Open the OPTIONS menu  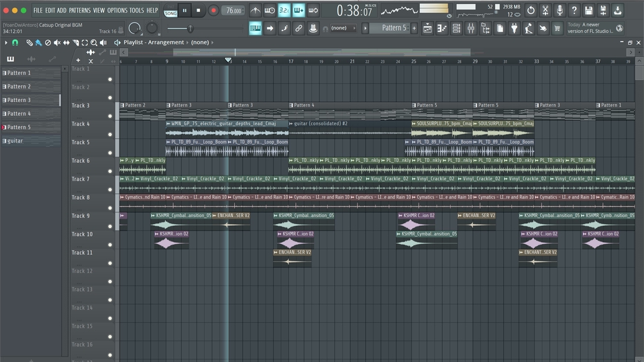(x=117, y=10)
